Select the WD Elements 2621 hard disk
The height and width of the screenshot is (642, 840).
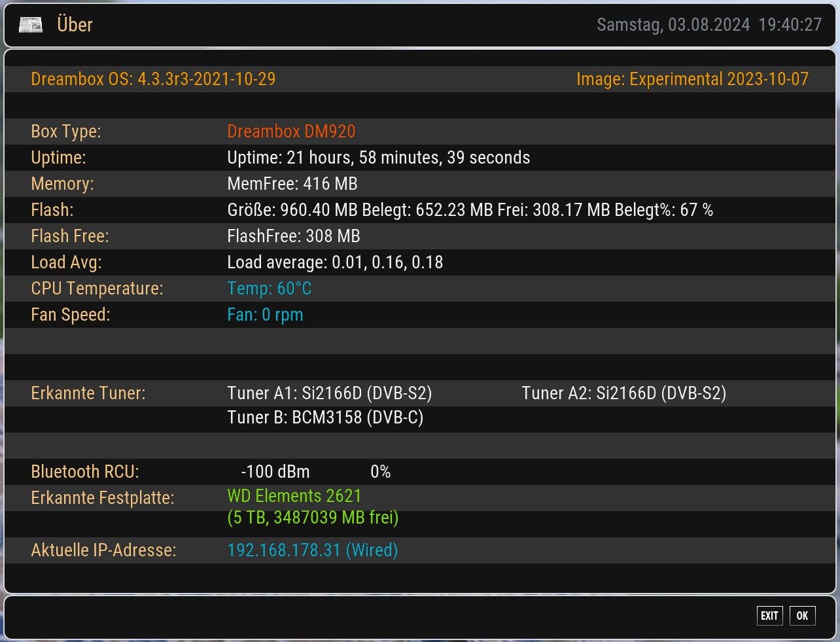(x=294, y=496)
